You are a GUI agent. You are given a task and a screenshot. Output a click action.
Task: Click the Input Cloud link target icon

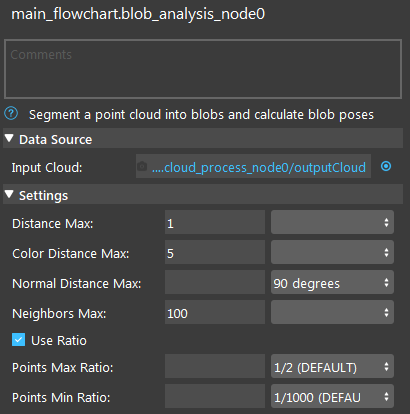coord(386,166)
